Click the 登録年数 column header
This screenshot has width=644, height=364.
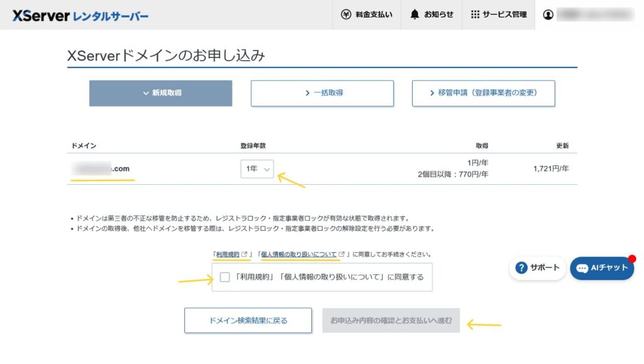[253, 146]
